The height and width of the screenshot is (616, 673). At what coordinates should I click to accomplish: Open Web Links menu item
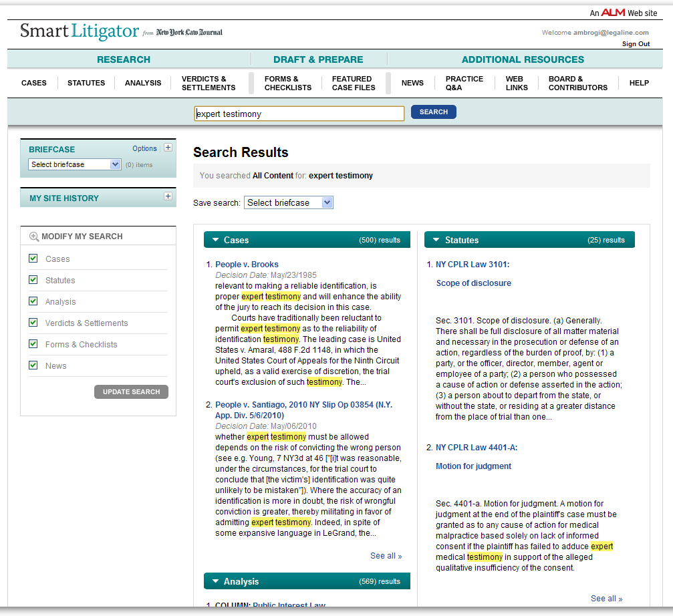(517, 84)
